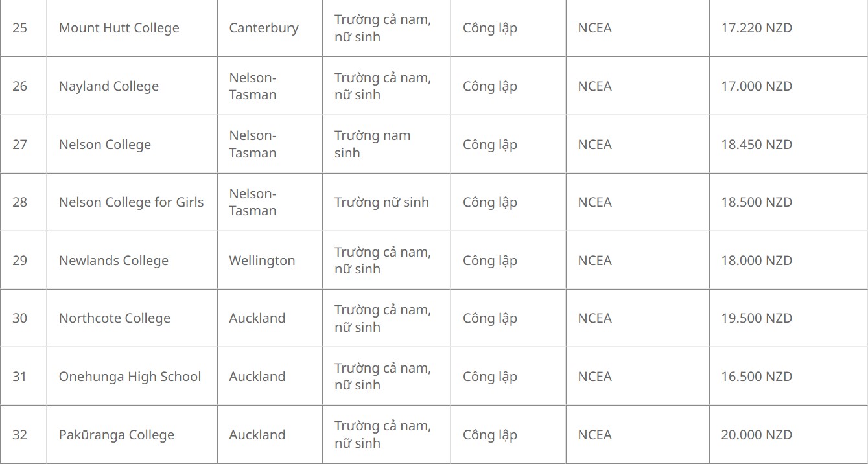Click the 18.000 NZD fee for Newlands
The width and height of the screenshot is (868, 464).
click(757, 261)
